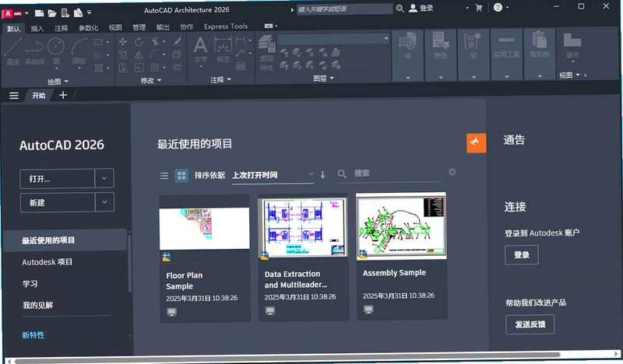Select My Insights in sidebar
The image size is (623, 364).
click(x=37, y=305)
